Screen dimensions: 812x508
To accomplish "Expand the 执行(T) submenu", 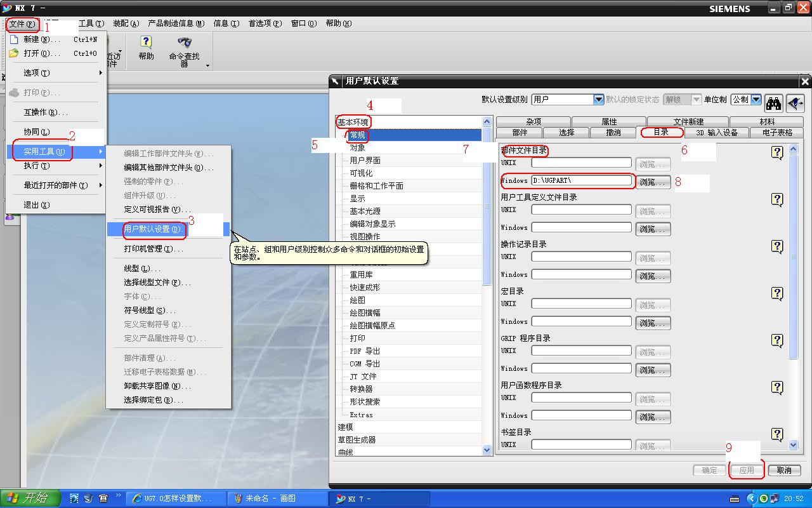I will coord(56,166).
